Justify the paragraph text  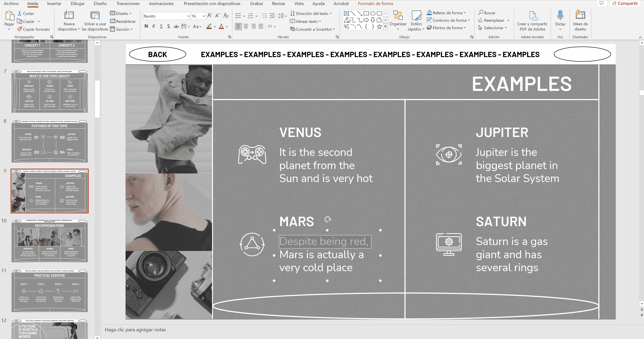tap(261, 26)
